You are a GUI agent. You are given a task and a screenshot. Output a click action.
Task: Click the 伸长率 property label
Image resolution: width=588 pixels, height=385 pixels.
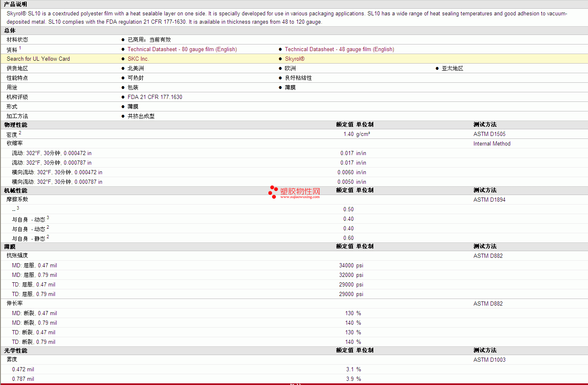(x=15, y=303)
